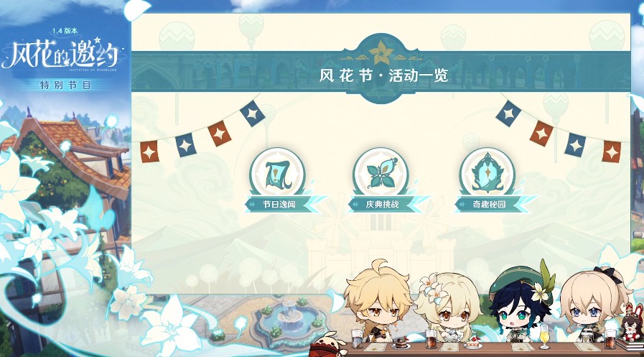
Task: Click chibi Jean with ponytail bow
Action: pyautogui.click(x=594, y=303)
